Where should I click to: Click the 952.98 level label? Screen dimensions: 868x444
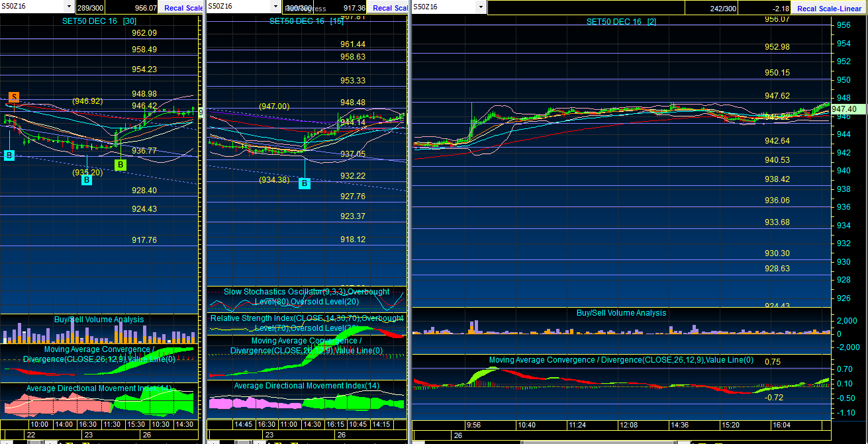pyautogui.click(x=777, y=47)
